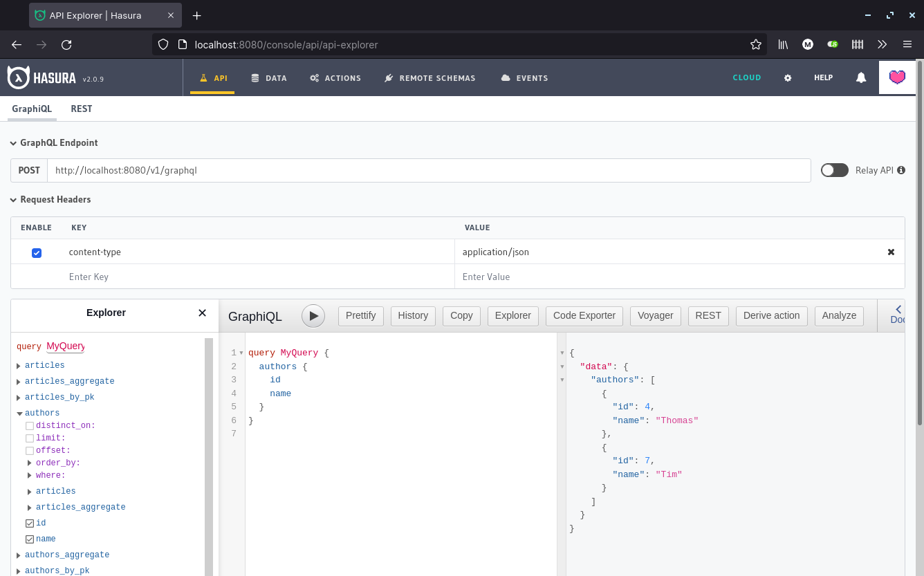Uncheck the name field under authors
Viewport: 924px width, 576px height.
click(x=30, y=539)
